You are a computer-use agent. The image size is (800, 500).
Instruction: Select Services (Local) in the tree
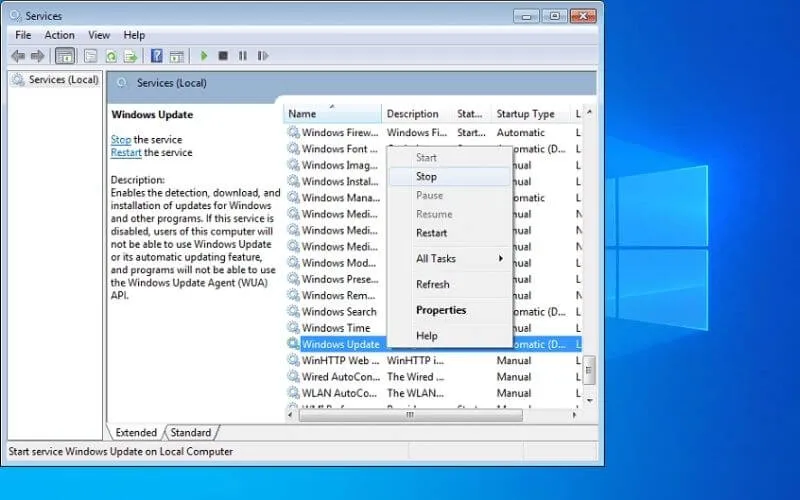coord(62,80)
